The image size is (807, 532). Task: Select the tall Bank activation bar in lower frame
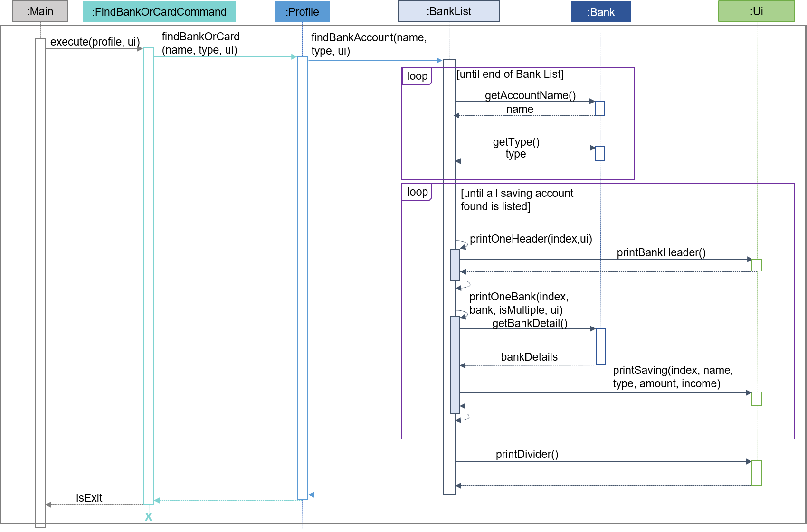[x=601, y=346]
